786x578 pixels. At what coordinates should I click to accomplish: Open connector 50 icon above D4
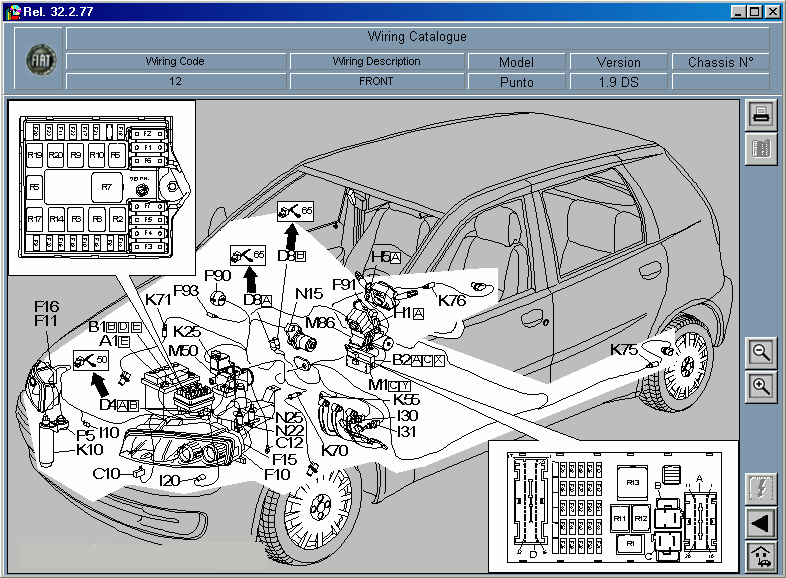(91, 360)
